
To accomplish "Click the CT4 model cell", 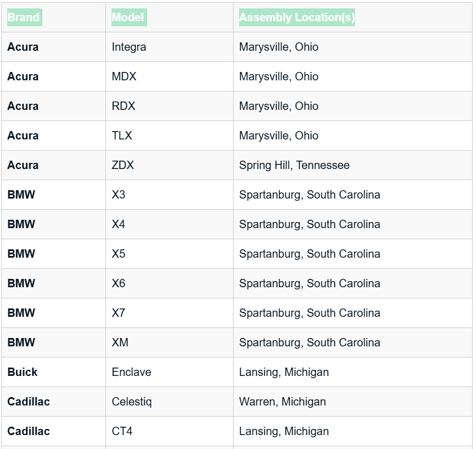I will (x=122, y=431).
